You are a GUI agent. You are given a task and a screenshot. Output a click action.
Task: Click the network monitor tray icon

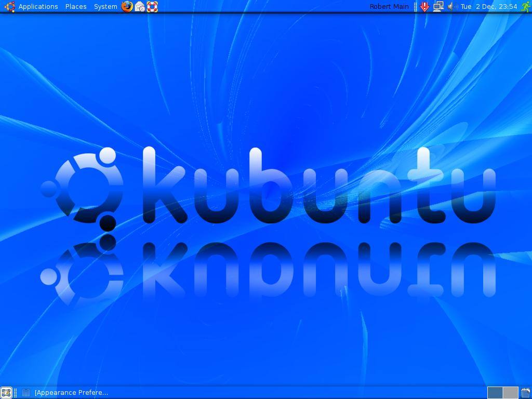[x=437, y=7]
